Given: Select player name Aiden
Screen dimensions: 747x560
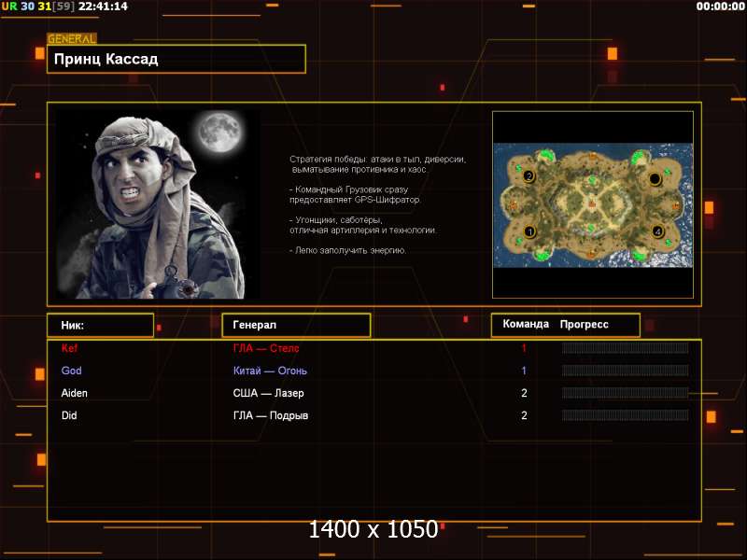Looking at the screenshot, I should tap(75, 393).
